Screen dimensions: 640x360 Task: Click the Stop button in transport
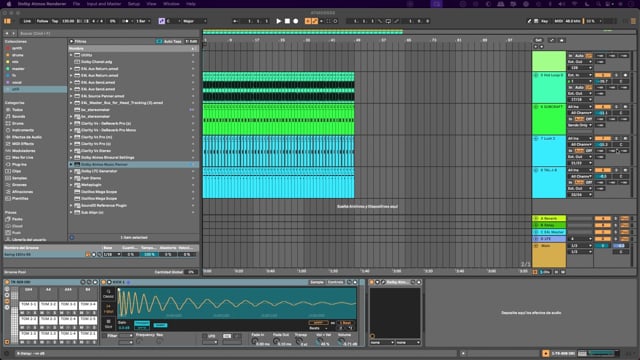point(287,21)
